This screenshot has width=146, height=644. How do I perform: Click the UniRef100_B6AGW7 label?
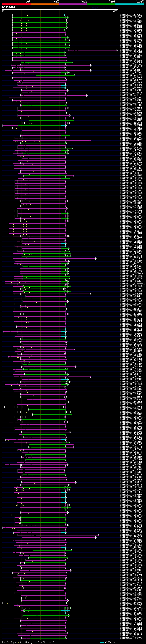click(x=131, y=261)
